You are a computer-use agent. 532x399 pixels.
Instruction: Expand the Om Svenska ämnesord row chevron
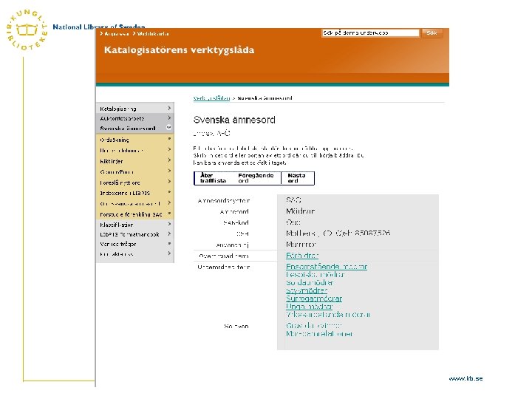[169, 203]
